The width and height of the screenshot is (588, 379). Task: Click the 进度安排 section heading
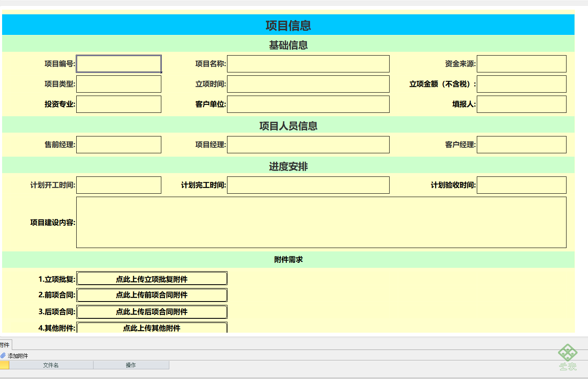tap(289, 166)
